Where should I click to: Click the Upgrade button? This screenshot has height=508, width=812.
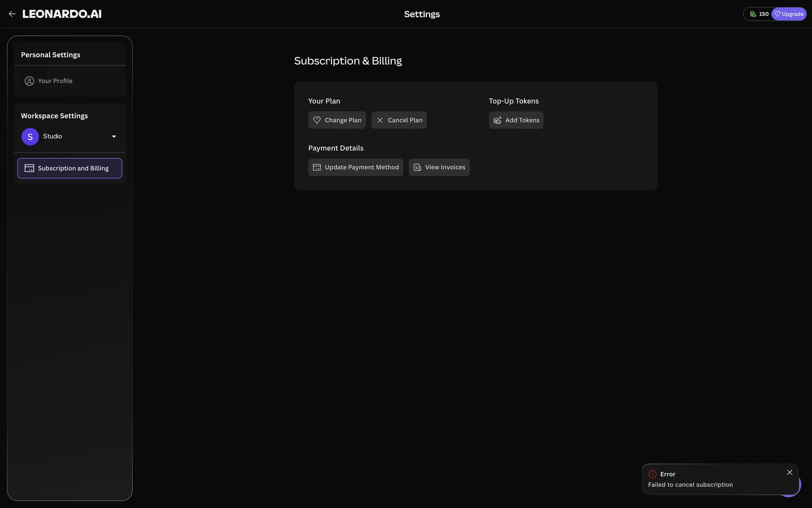point(789,14)
